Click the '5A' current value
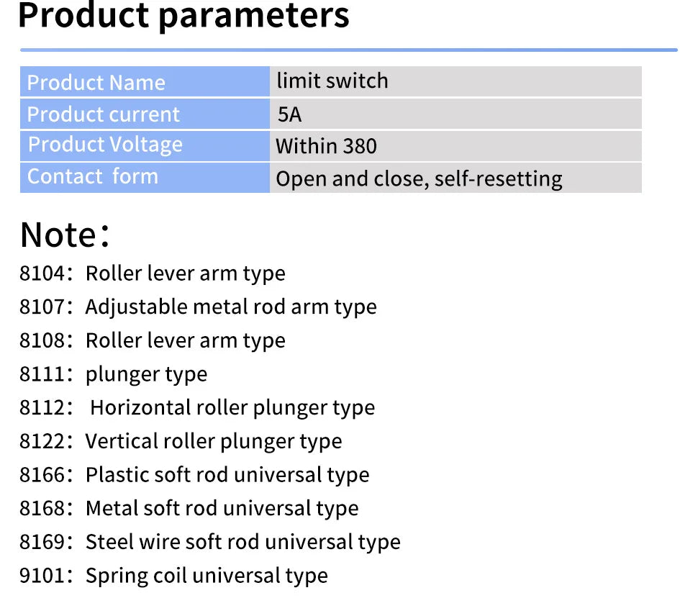 point(455,114)
